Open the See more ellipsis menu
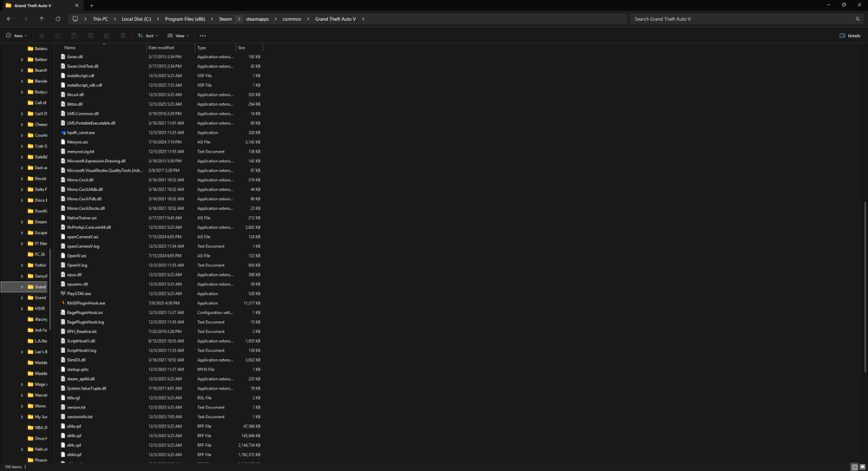868x471 pixels. coord(202,36)
